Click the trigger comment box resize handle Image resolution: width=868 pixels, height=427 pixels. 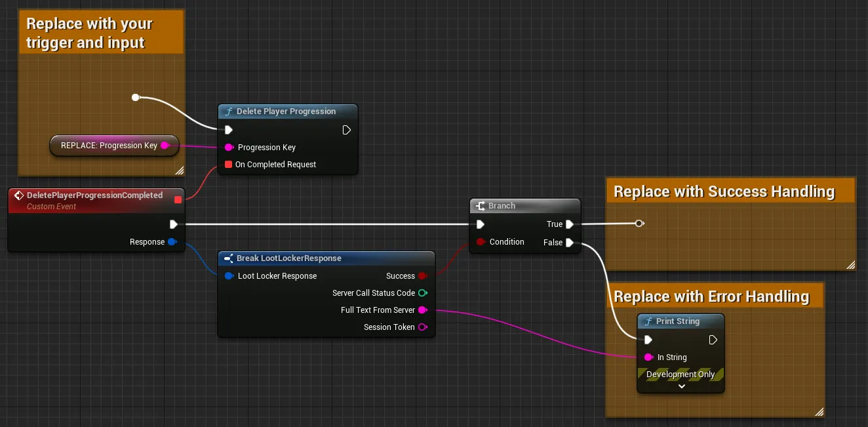click(x=180, y=171)
